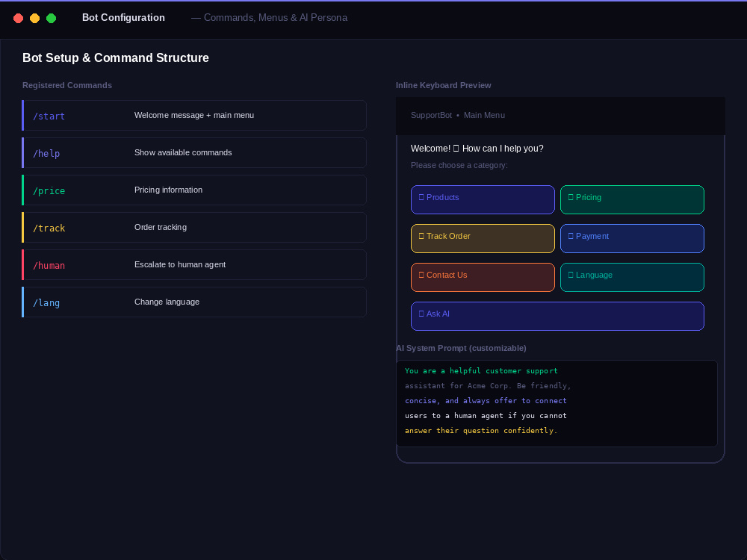Select the /track command row
747x560 pixels.
coord(194,228)
